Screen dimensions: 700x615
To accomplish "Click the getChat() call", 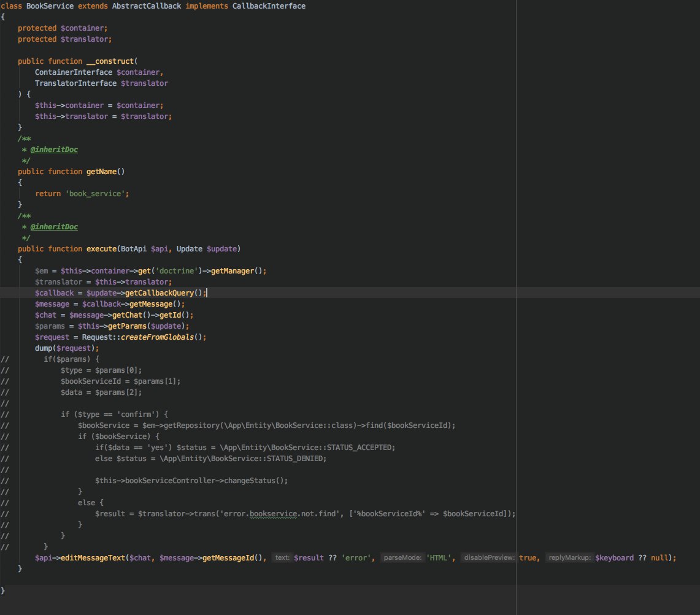I will point(131,315).
